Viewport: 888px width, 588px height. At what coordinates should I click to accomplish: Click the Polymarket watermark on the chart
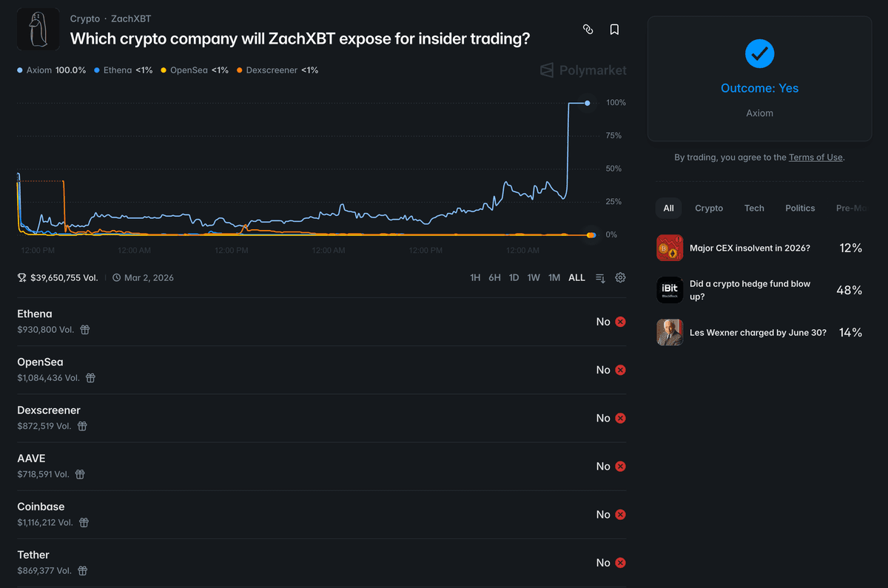click(x=582, y=70)
